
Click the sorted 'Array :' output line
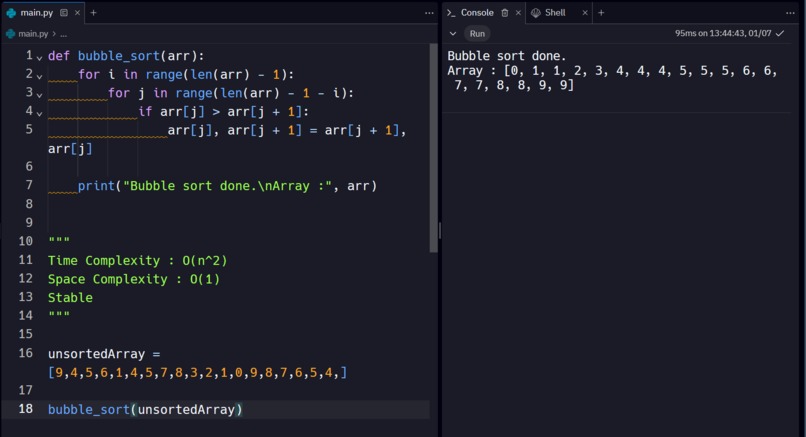(612, 78)
